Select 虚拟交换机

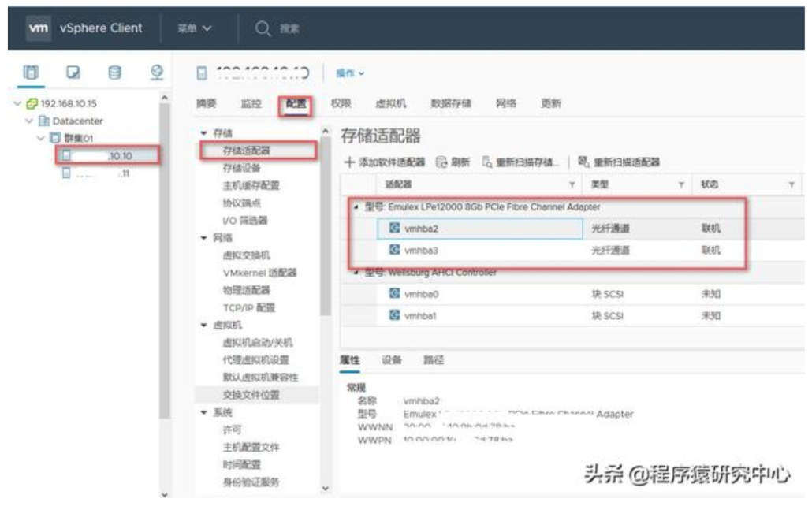[247, 255]
